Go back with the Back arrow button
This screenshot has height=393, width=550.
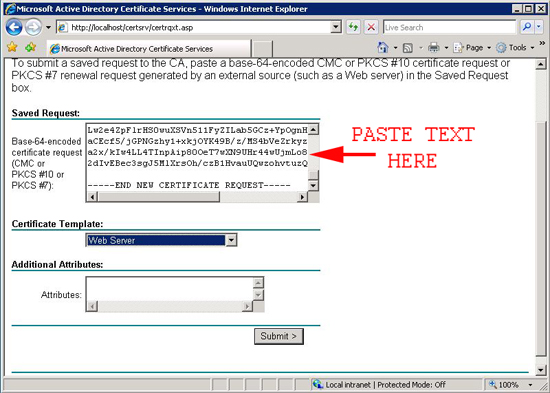tap(14, 27)
